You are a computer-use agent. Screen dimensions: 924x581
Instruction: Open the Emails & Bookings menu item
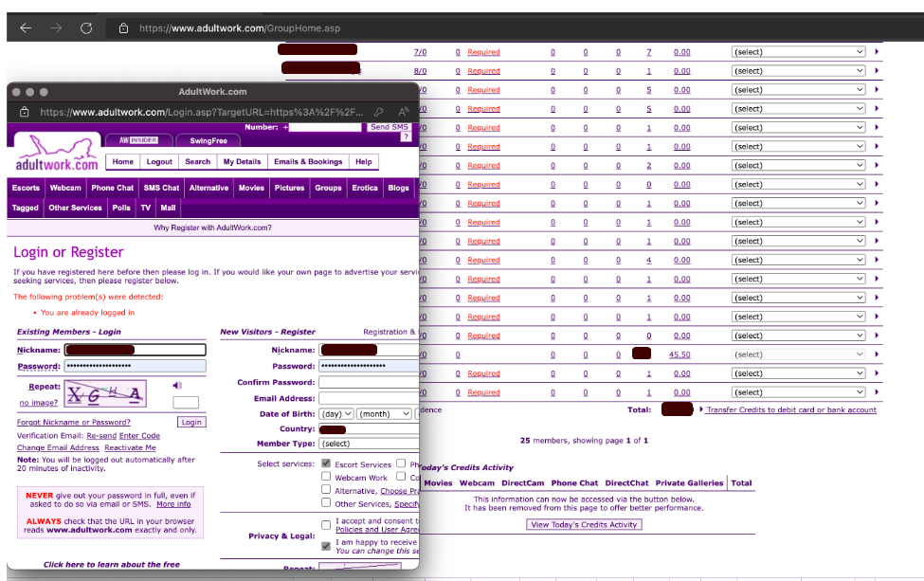tap(308, 162)
